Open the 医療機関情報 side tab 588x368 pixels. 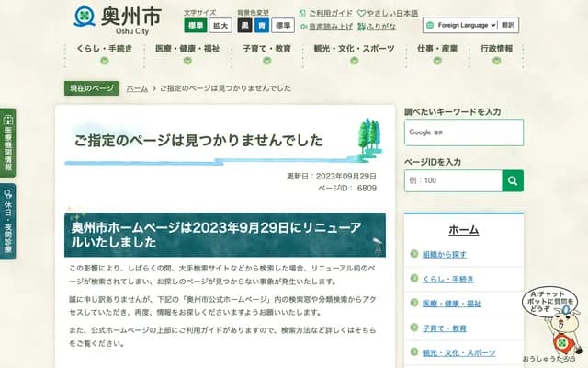click(8, 144)
